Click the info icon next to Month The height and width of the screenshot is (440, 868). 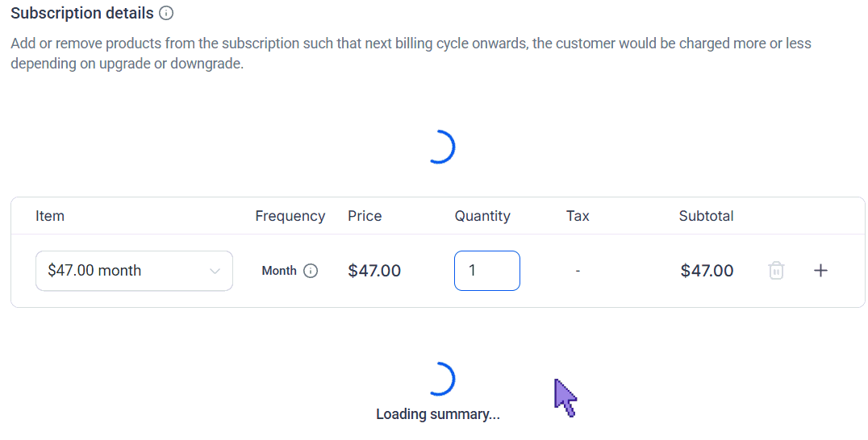(x=311, y=271)
